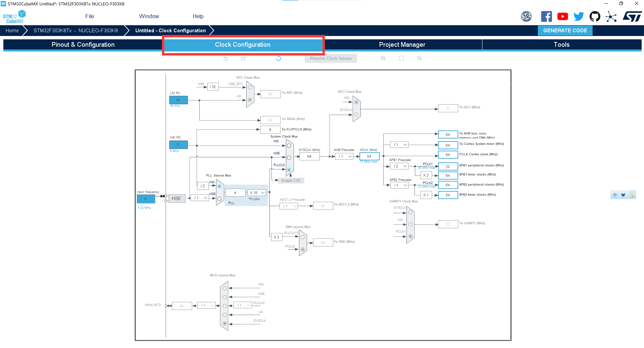
Task: Click Input frequency value field
Action: (146, 199)
